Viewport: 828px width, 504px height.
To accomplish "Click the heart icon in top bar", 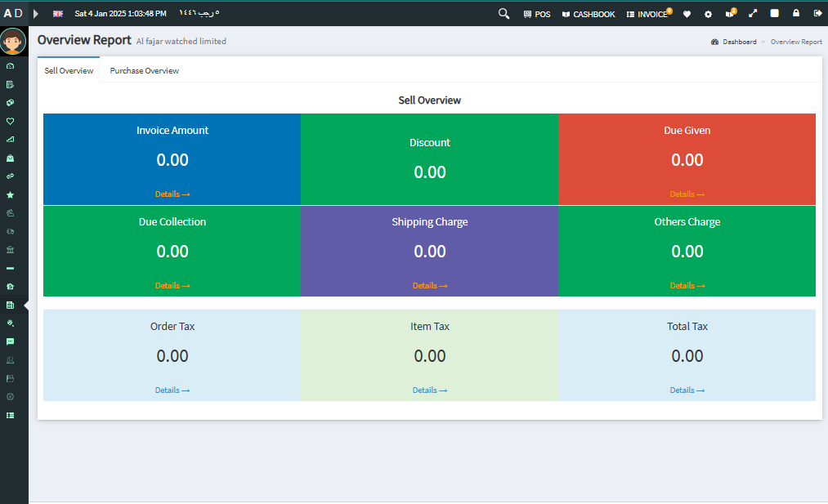I will (x=687, y=14).
